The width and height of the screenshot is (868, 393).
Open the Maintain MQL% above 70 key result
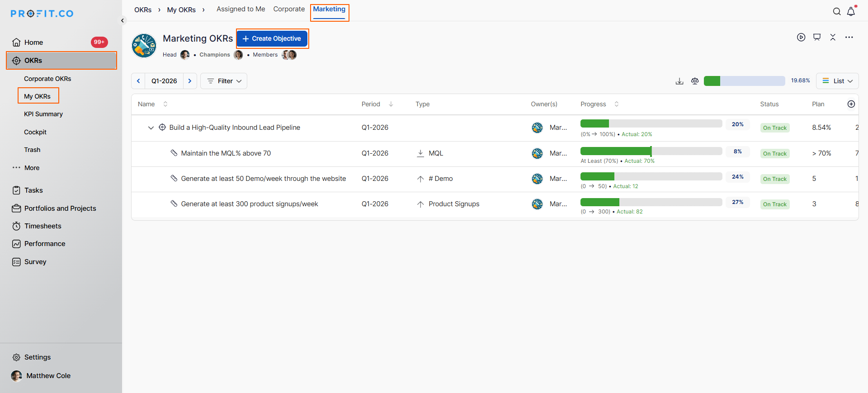pyautogui.click(x=226, y=153)
